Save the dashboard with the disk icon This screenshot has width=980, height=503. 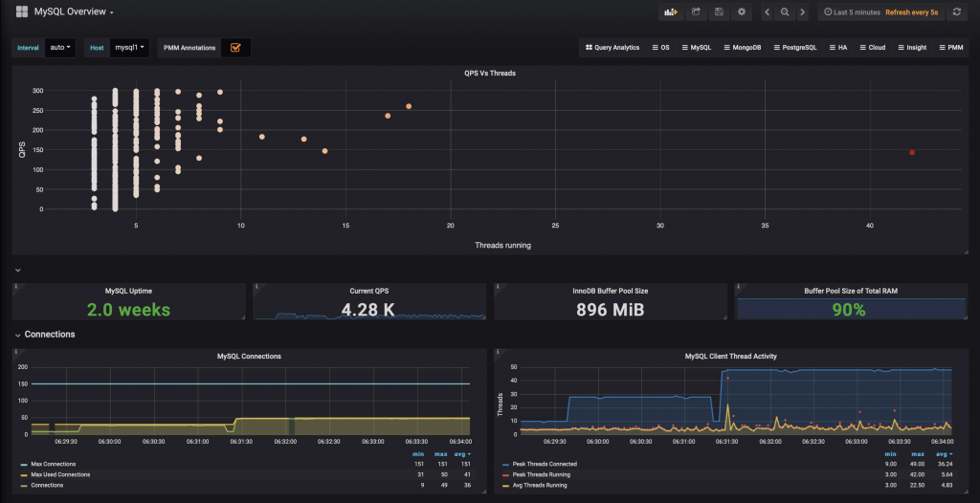click(x=718, y=12)
